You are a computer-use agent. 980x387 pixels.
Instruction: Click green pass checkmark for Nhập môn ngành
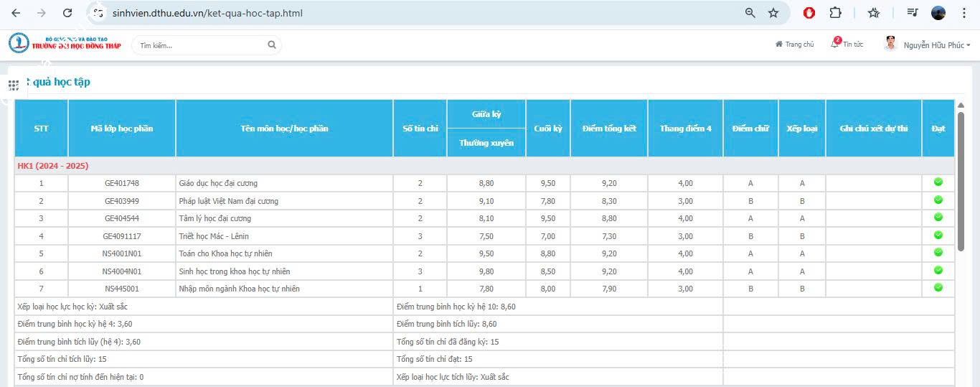click(x=938, y=288)
